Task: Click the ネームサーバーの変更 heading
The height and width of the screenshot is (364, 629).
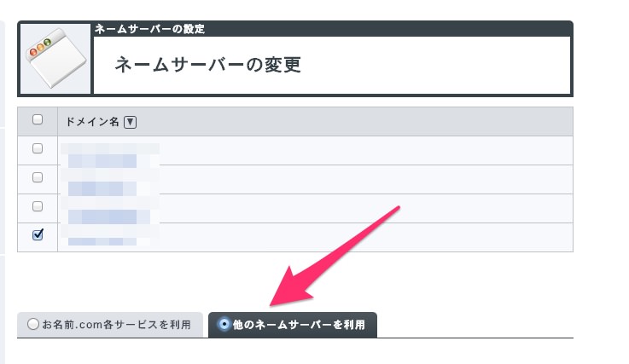Action: tap(207, 65)
